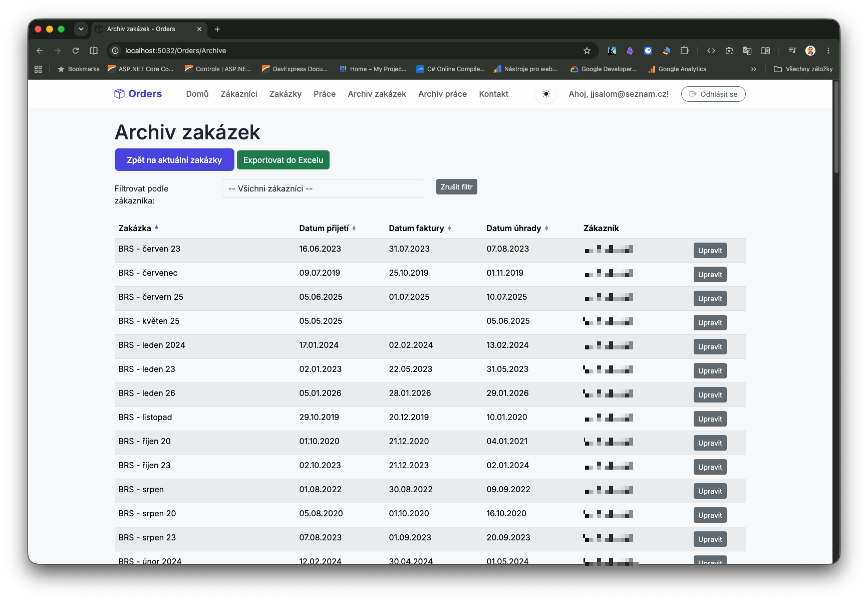The width and height of the screenshot is (868, 601).
Task: Click the address bar URL field
Action: pyautogui.click(x=351, y=51)
